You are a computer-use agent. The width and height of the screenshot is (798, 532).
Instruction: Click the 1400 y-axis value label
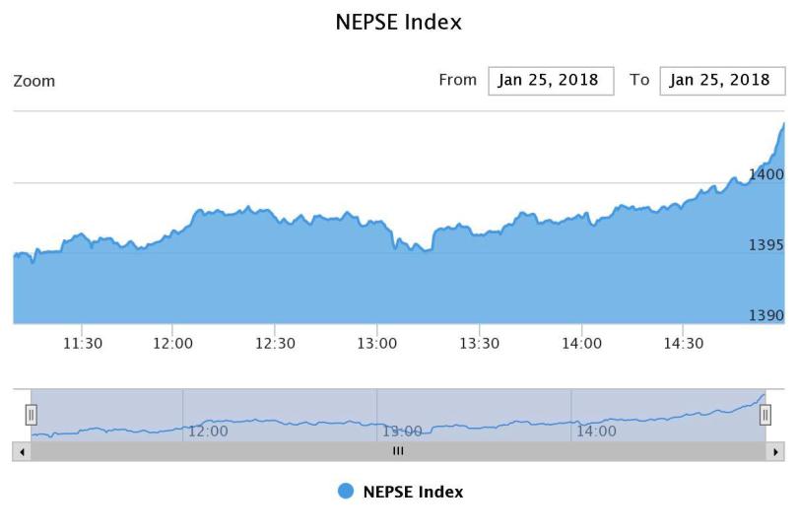766,174
